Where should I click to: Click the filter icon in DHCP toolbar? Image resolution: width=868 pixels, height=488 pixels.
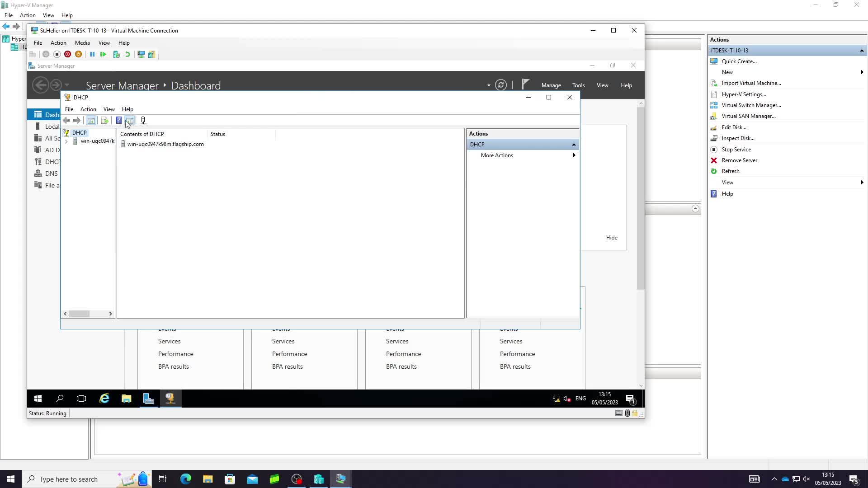pos(143,120)
